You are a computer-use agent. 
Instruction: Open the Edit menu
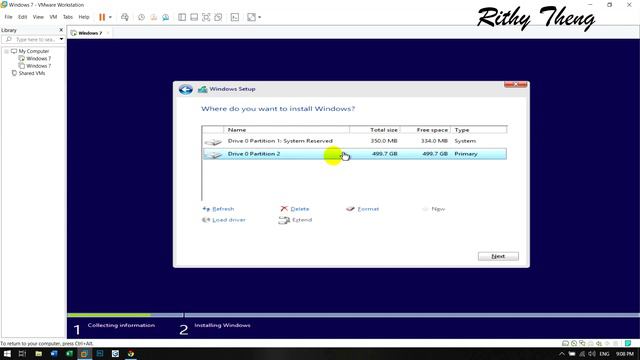22,17
